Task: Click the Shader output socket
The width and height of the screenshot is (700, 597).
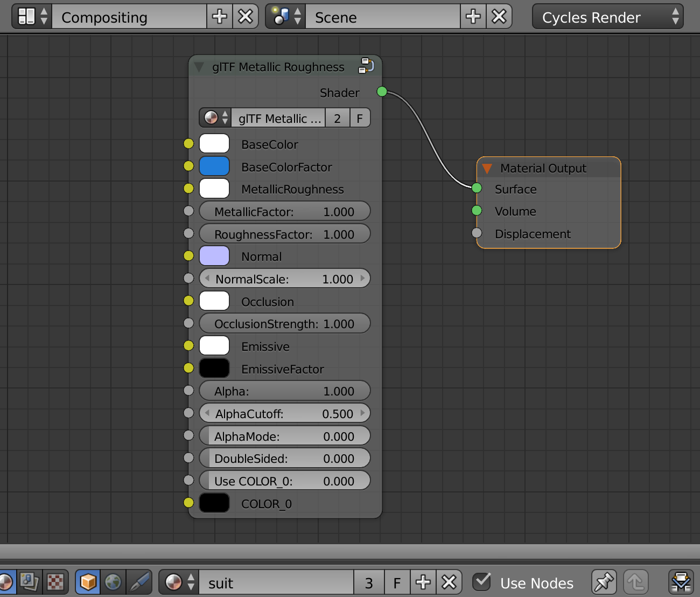Action: (382, 92)
